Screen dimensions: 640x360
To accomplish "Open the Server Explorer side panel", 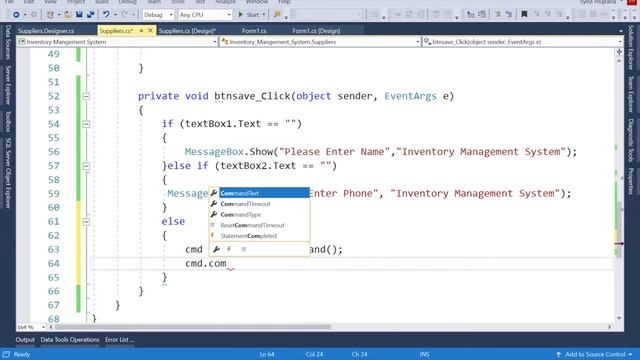I will pos(8,85).
